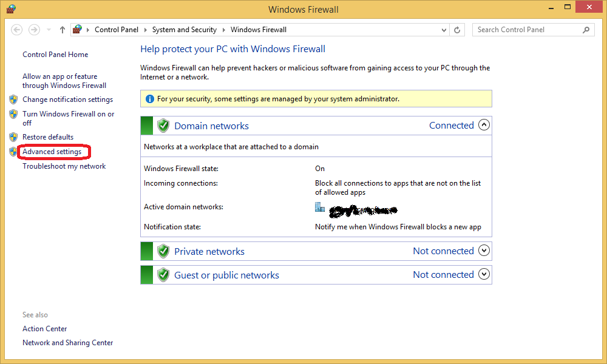Click the Domain networks heading
This screenshot has width=607, height=364.
click(x=211, y=126)
